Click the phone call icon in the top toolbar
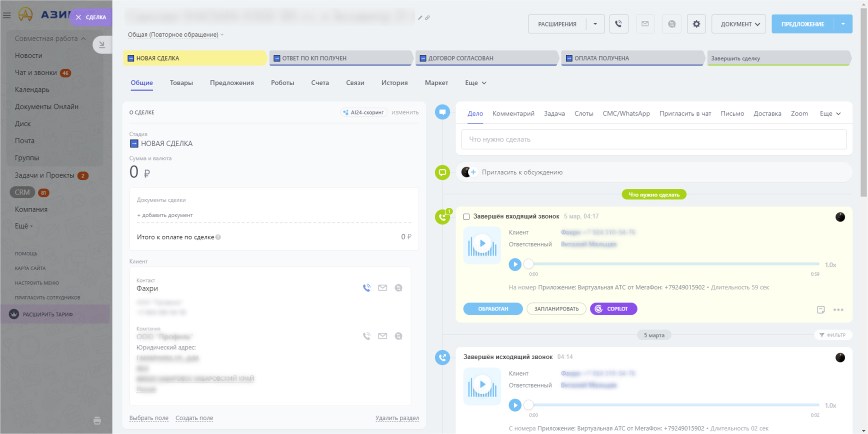Viewport: 868px width, 434px height. click(x=619, y=24)
